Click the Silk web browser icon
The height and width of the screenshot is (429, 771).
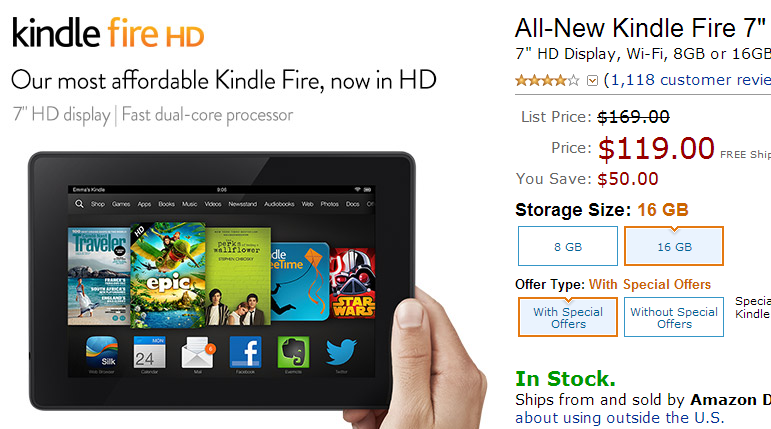coord(102,352)
